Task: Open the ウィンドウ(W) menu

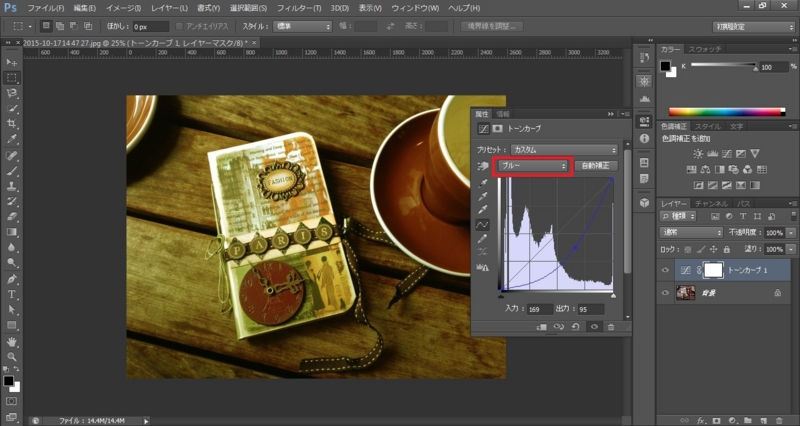Action: pyautogui.click(x=415, y=8)
